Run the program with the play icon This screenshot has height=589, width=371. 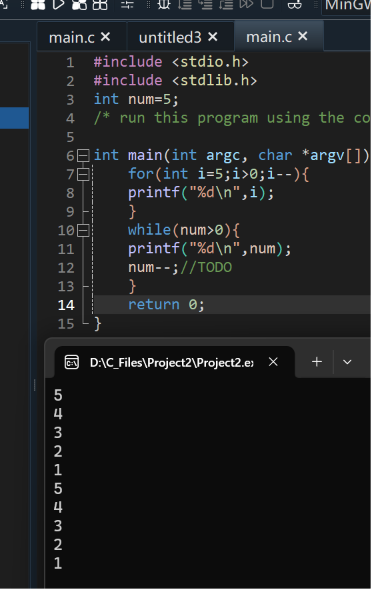pos(58,5)
